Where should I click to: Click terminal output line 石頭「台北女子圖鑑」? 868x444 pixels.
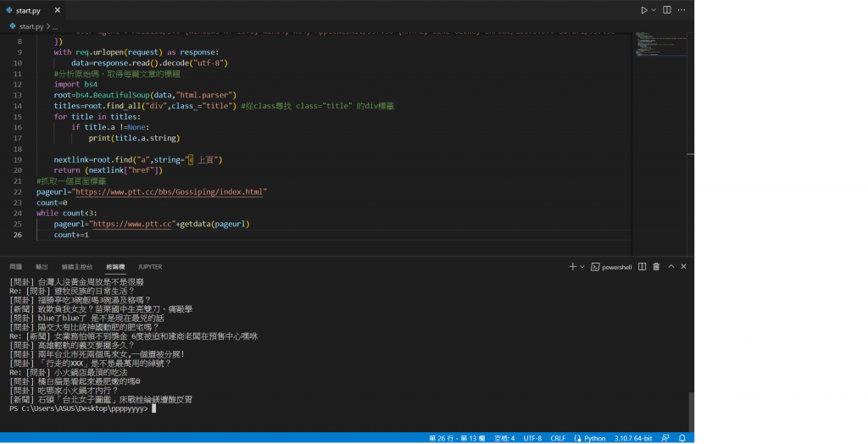[101, 400]
